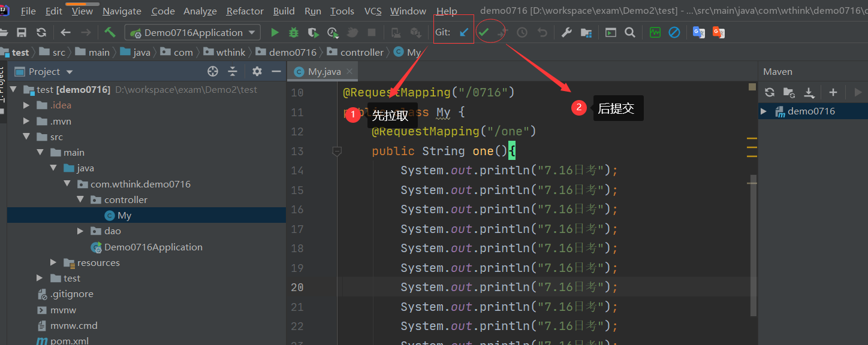Collapse the controller package
This screenshot has width=868, height=345.
(x=80, y=199)
